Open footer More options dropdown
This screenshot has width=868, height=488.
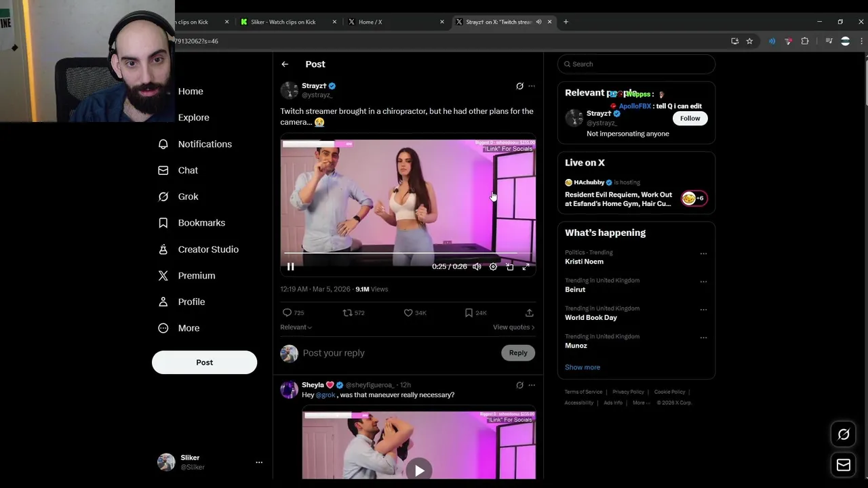pyautogui.click(x=641, y=403)
